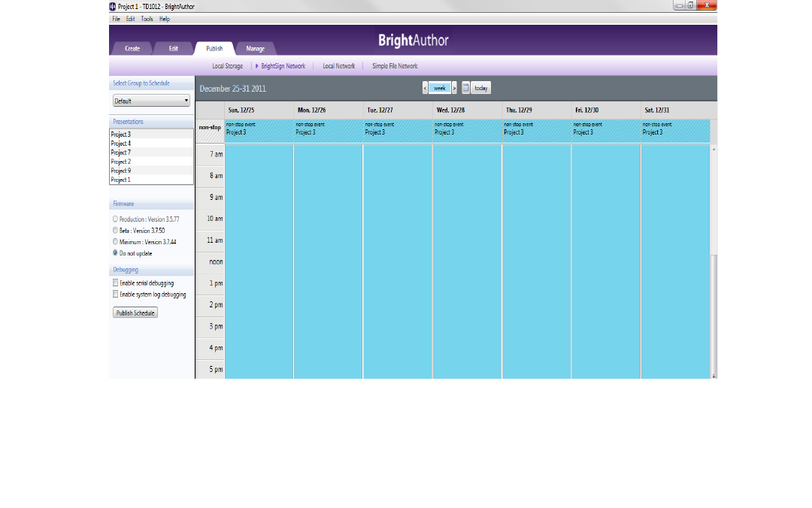Image resolution: width=812 pixels, height=508 pixels.
Task: Select Minimum Version 3.7.44 firmware option
Action: 116,242
